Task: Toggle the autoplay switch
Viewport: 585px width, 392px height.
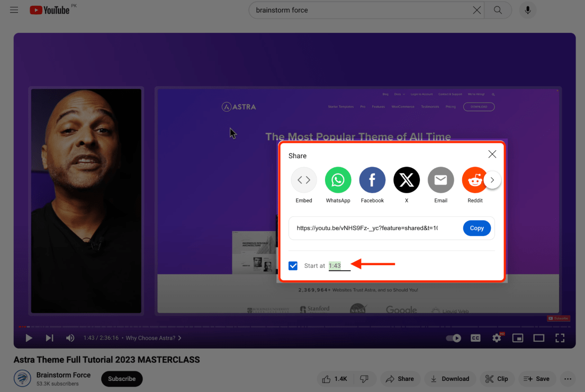Action: [x=453, y=338]
